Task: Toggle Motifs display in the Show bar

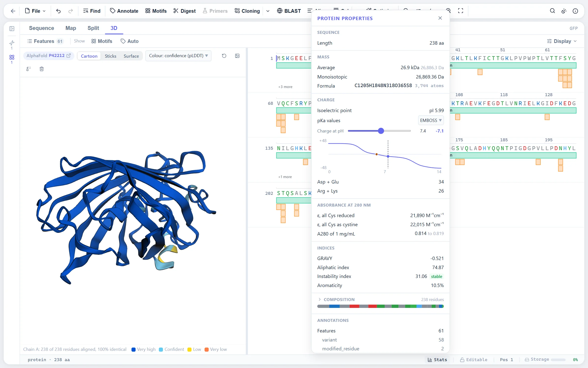Action: click(x=102, y=41)
